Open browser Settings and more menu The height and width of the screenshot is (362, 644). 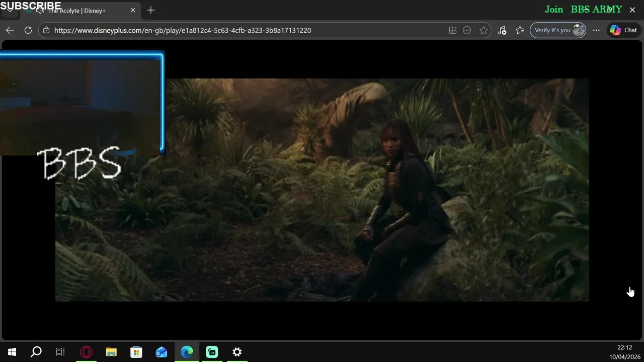point(596,30)
